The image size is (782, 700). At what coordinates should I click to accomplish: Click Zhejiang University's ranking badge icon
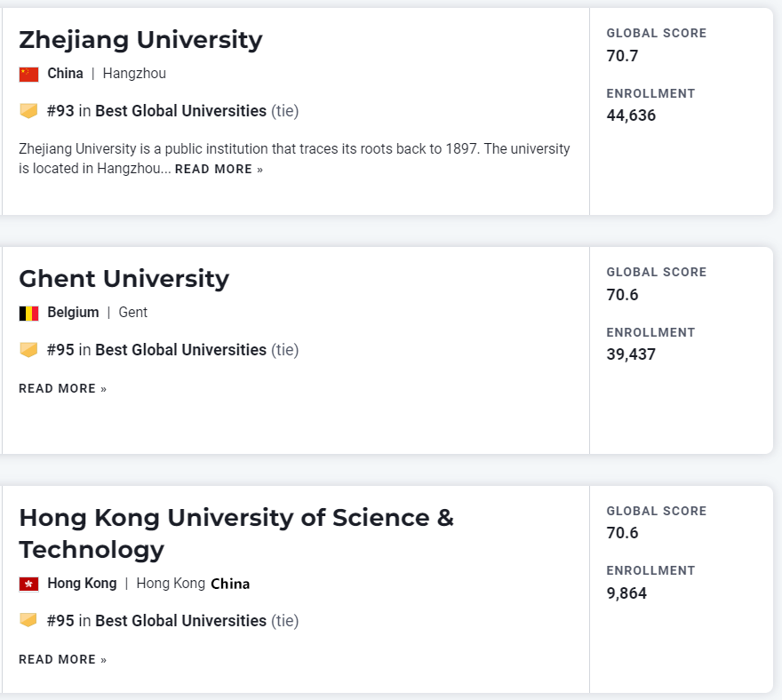coord(28,111)
